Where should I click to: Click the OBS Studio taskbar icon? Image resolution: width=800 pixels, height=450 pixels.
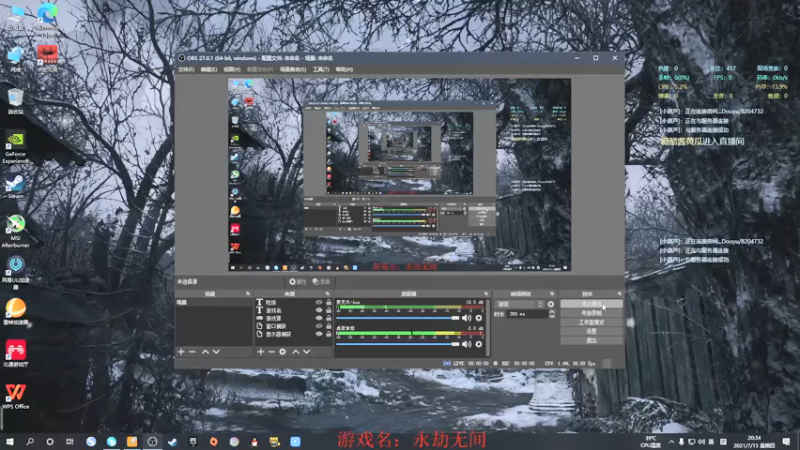[152, 442]
